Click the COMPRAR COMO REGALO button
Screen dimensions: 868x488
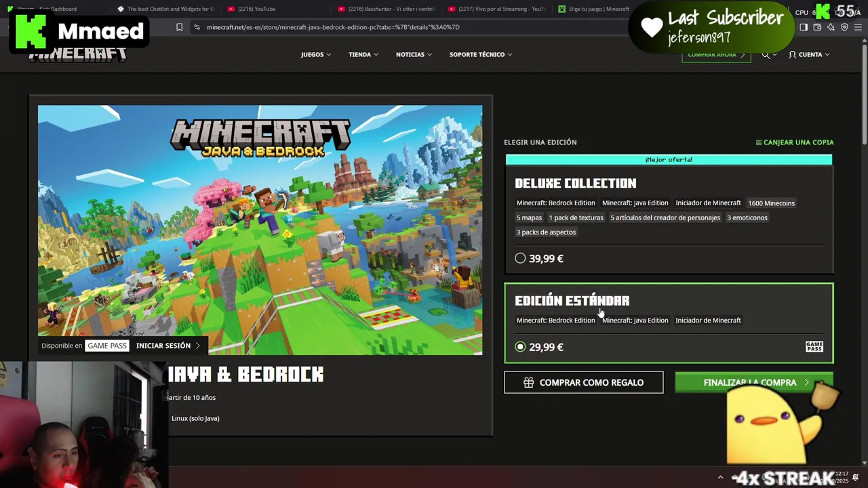(583, 382)
